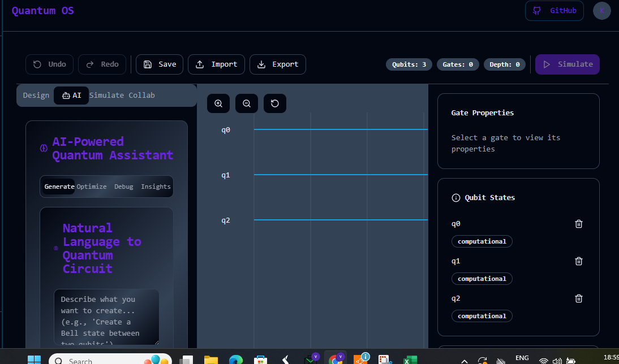
Task: Delete qubit q2 with trash icon
Action: tap(579, 298)
